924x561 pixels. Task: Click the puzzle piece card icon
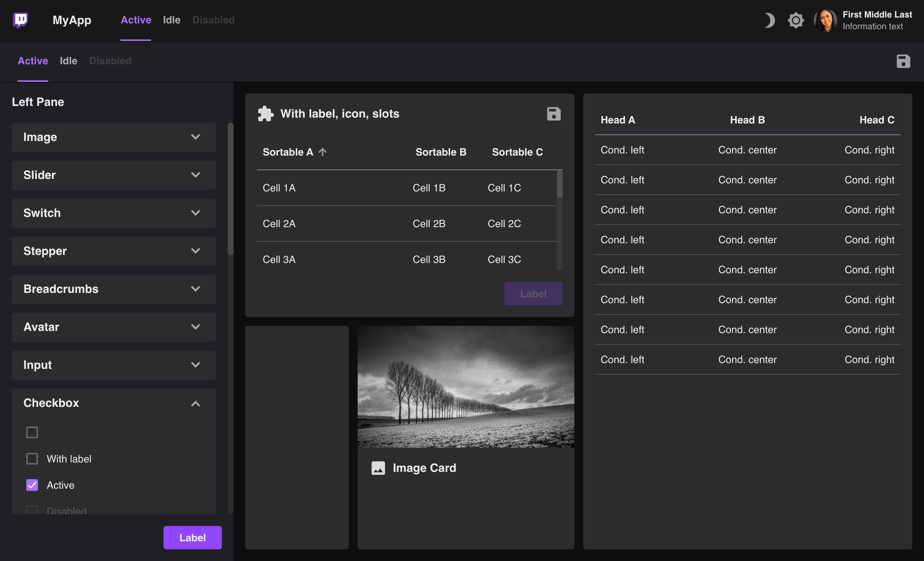[266, 114]
